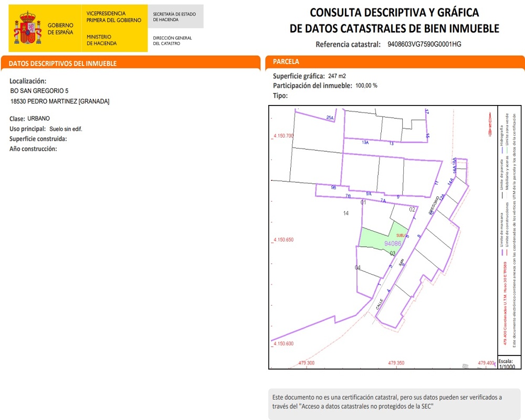
Task: Click the 'MINISTERIO DE HACIENDA' text
Action: (x=101, y=40)
